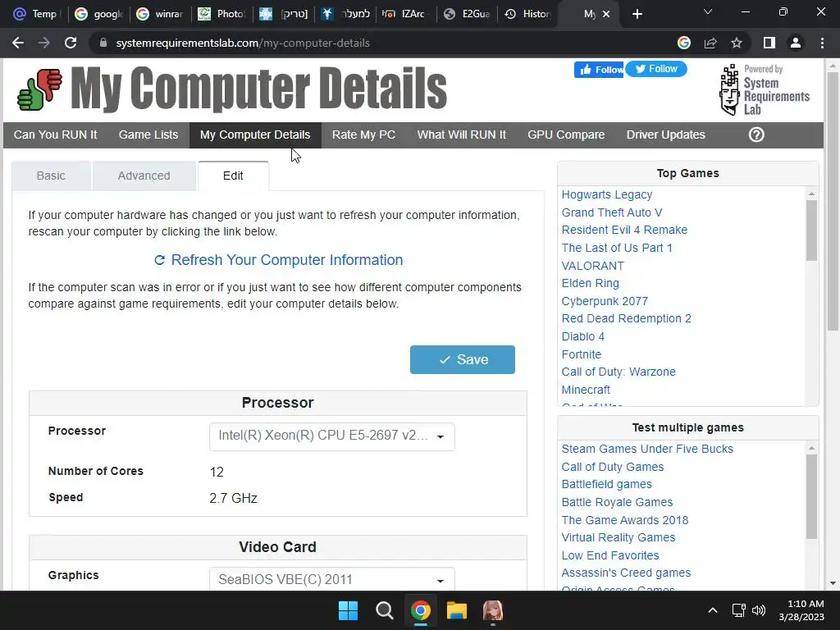Click Refresh Your Computer Information link
The image size is (840, 630).
(x=279, y=260)
